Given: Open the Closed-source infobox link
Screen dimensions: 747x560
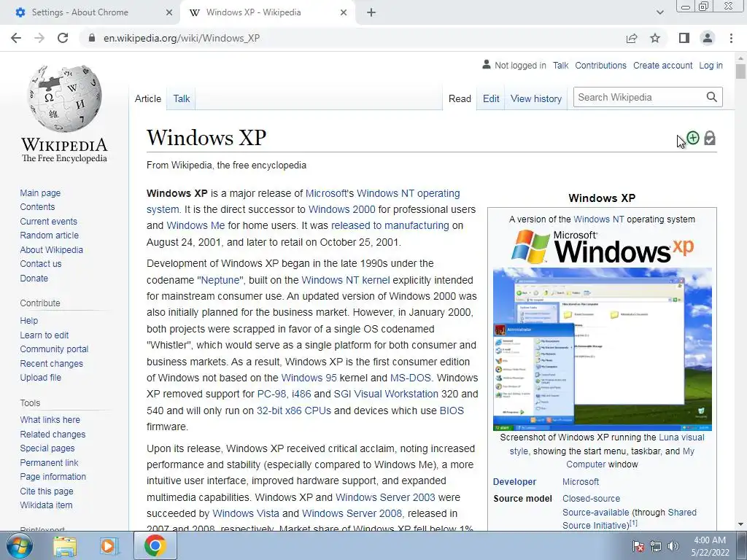Looking at the screenshot, I should tap(591, 499).
